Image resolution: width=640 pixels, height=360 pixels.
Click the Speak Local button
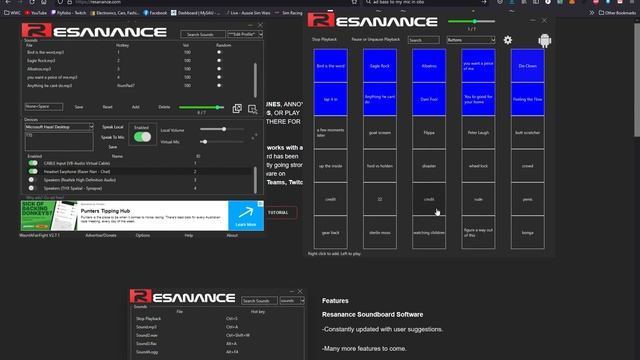coord(113,127)
